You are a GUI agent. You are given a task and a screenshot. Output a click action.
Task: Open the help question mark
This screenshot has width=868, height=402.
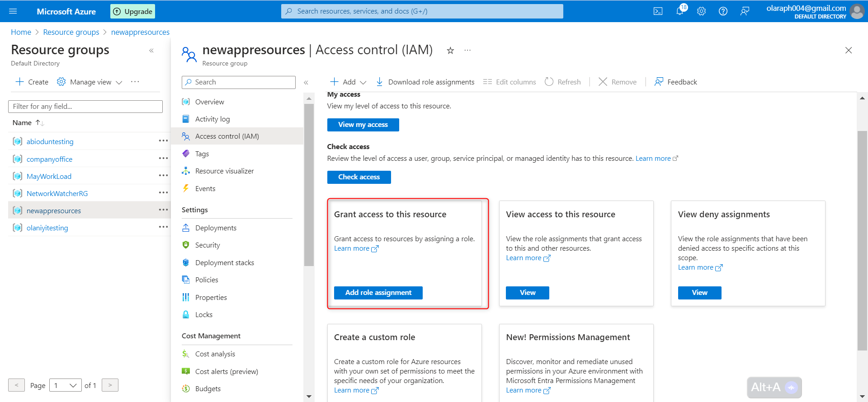[723, 11]
